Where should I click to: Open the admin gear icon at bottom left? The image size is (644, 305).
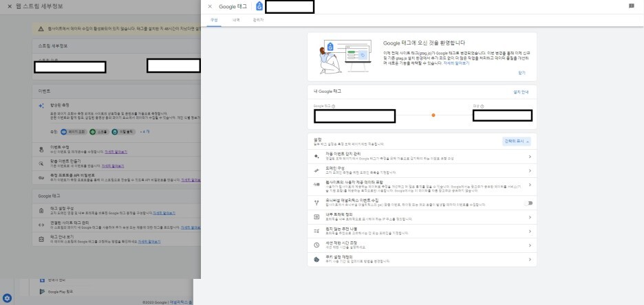click(x=7, y=298)
